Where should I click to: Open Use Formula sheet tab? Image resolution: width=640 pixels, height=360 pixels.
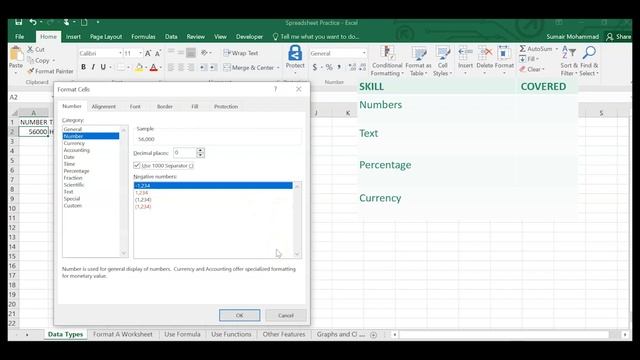click(182, 334)
